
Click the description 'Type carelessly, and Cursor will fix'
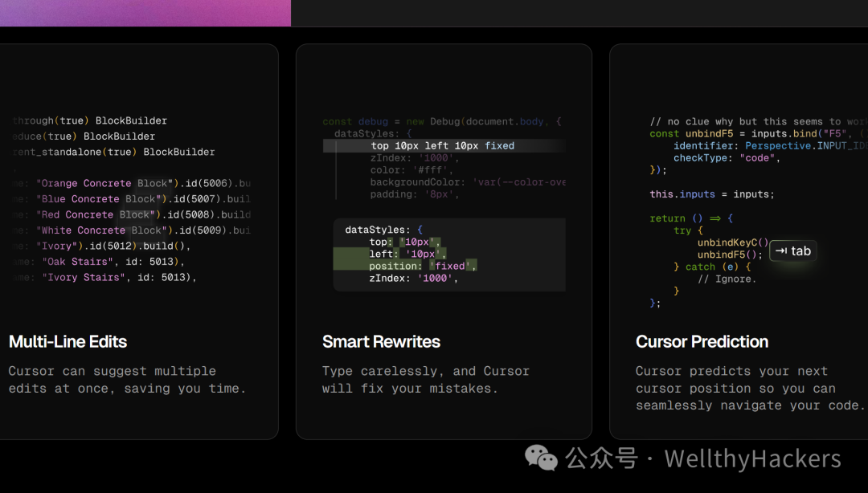(x=426, y=380)
